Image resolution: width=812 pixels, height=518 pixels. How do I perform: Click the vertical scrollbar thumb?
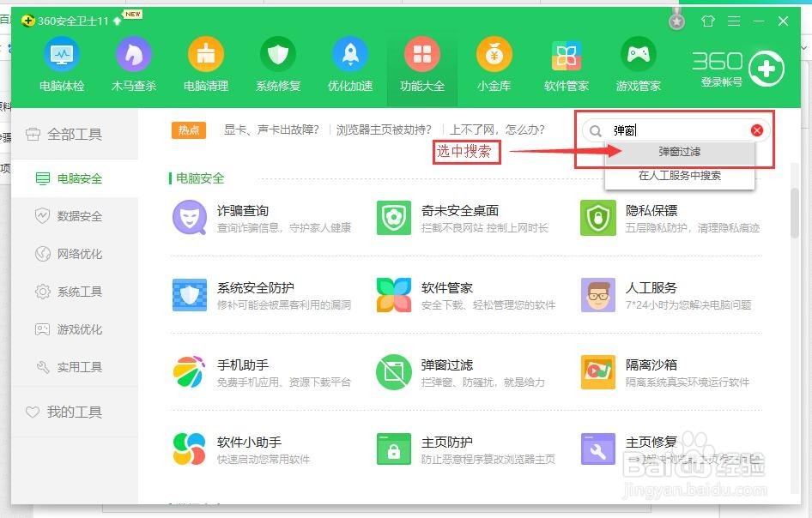coord(794,213)
